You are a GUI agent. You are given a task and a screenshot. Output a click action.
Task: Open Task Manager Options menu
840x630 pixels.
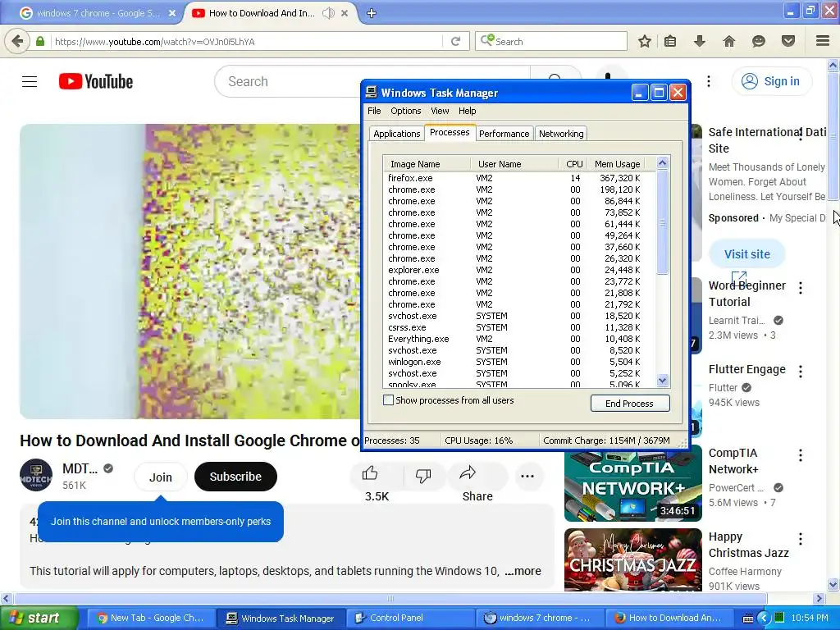[x=405, y=111]
